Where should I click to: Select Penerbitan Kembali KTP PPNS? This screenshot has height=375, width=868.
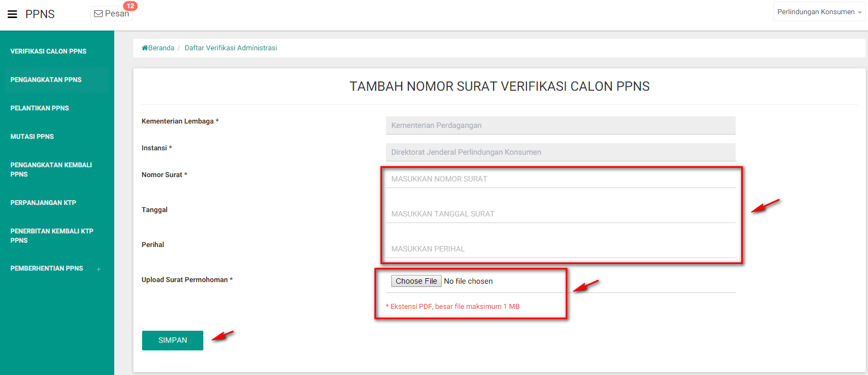[51, 236]
